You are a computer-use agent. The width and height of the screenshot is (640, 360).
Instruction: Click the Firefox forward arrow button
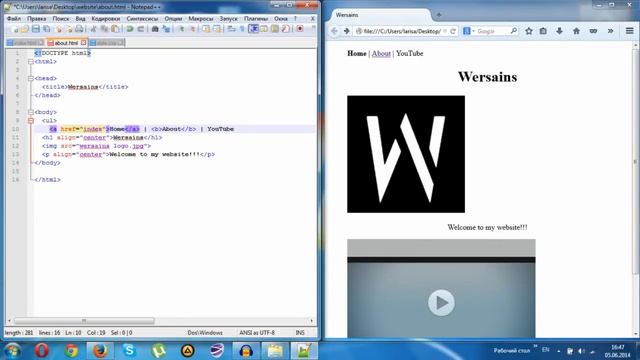347,31
